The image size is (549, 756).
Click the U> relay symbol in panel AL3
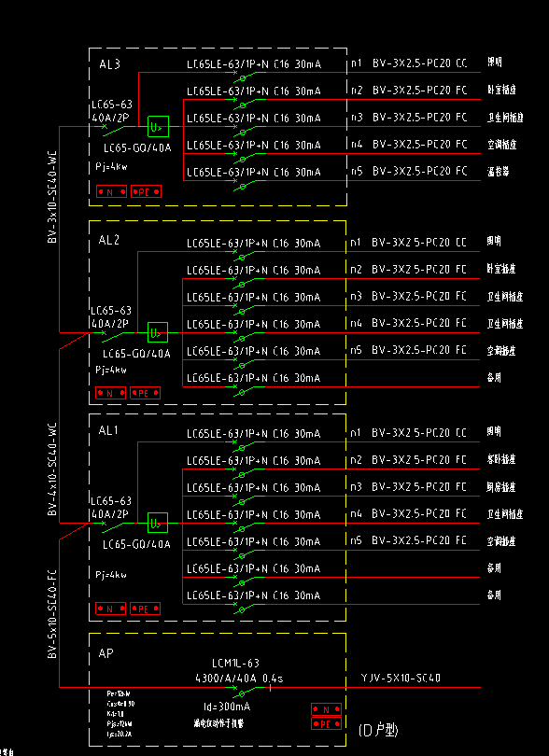[x=158, y=127]
